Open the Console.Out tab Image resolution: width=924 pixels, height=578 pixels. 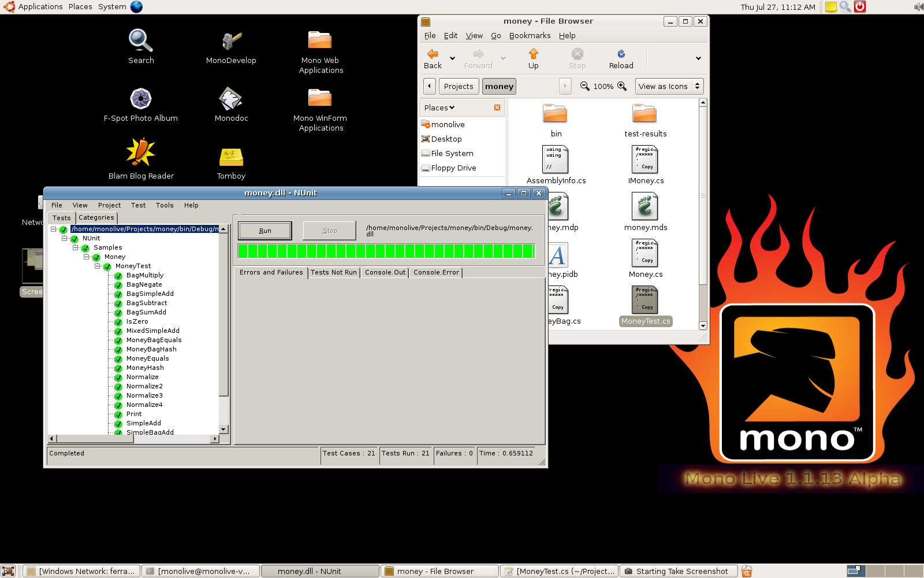click(x=385, y=272)
